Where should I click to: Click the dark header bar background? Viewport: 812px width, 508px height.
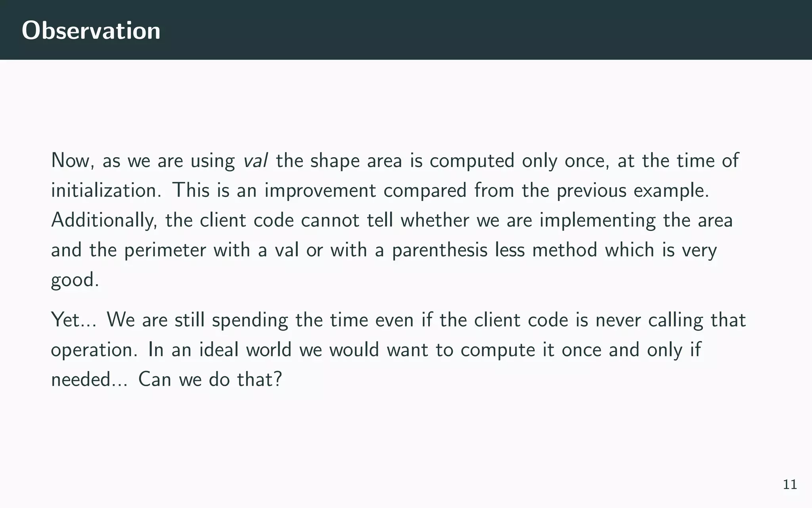point(476,30)
